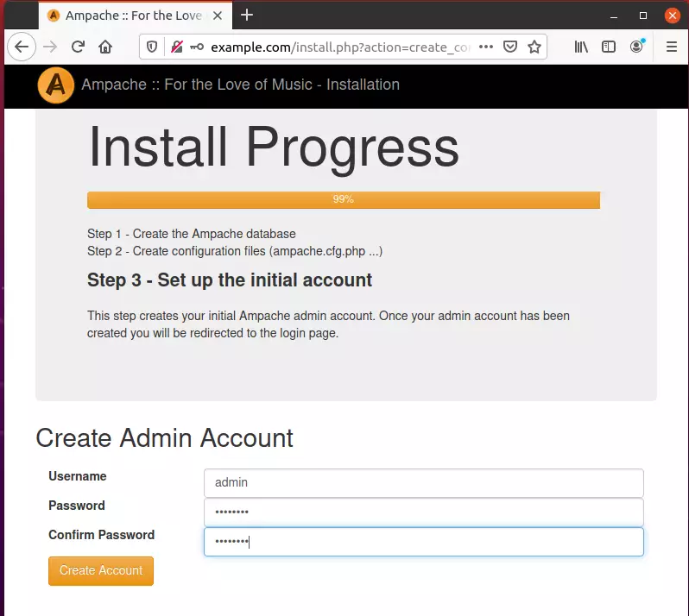Click 'Step 1 - Create the Ampache database'
Screen dimensions: 689x616
pos(191,234)
